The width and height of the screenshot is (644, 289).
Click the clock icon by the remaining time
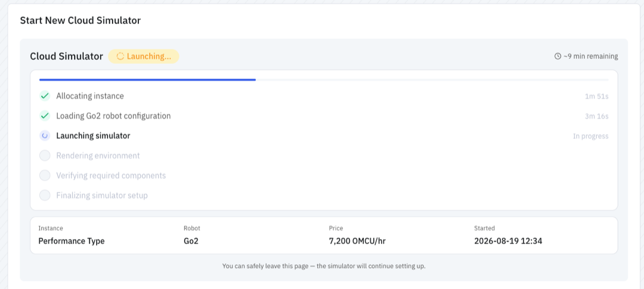pos(558,56)
